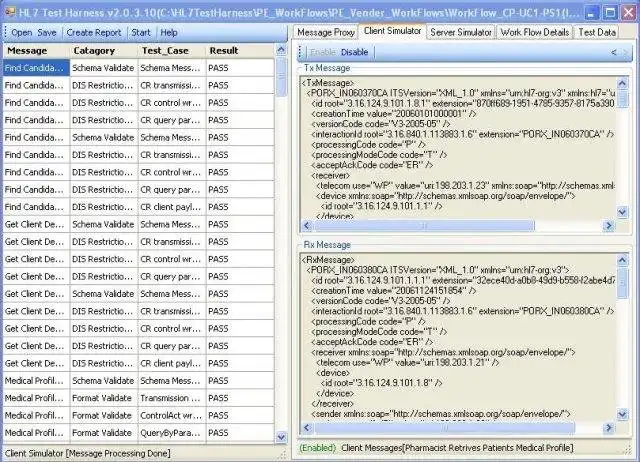
Task: Sort by the Test_Case column header
Action: click(172, 51)
